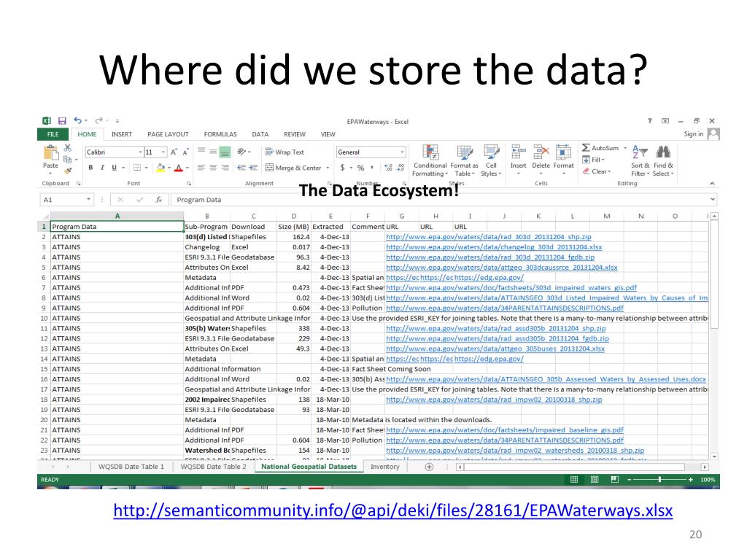Switch to the VIEW ribbon tab
Viewport: 747px width, 560px height.
[x=328, y=134]
